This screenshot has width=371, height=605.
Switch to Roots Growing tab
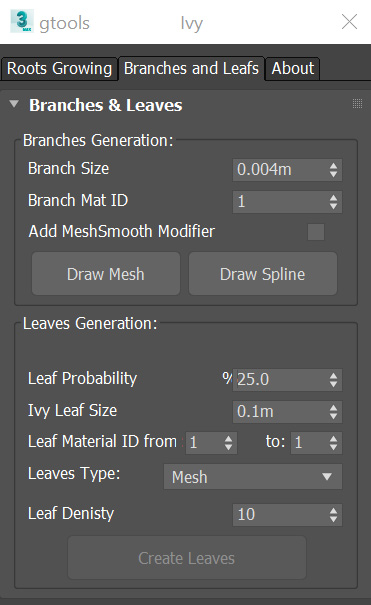pos(59,69)
